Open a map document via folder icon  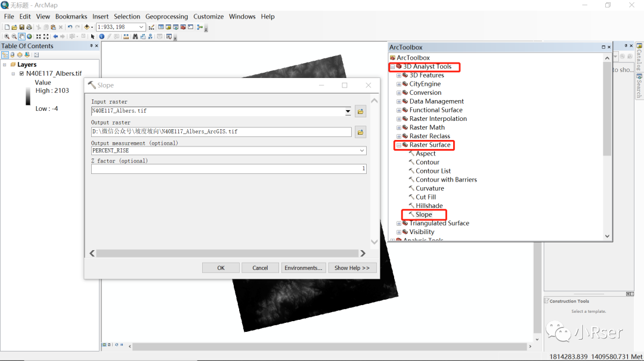(14, 27)
